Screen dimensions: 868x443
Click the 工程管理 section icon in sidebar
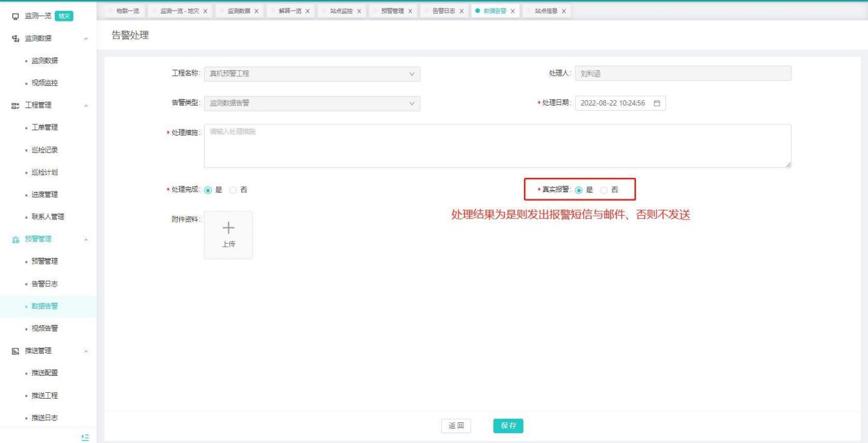[x=15, y=105]
